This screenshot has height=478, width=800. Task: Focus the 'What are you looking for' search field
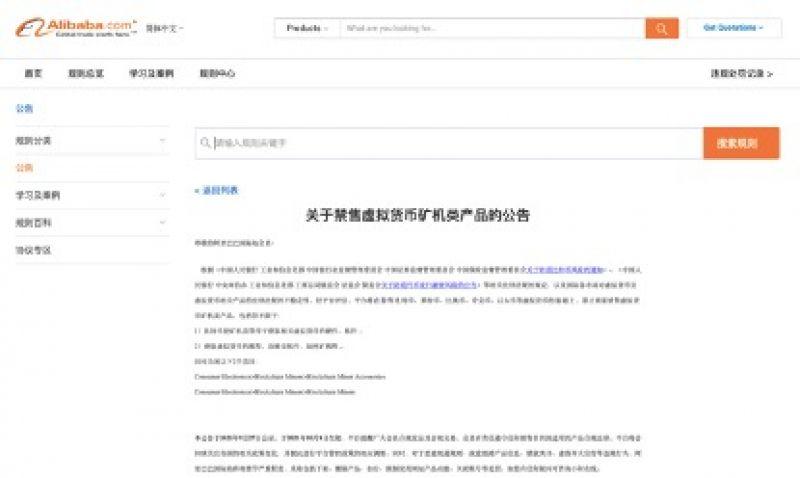[x=492, y=28]
